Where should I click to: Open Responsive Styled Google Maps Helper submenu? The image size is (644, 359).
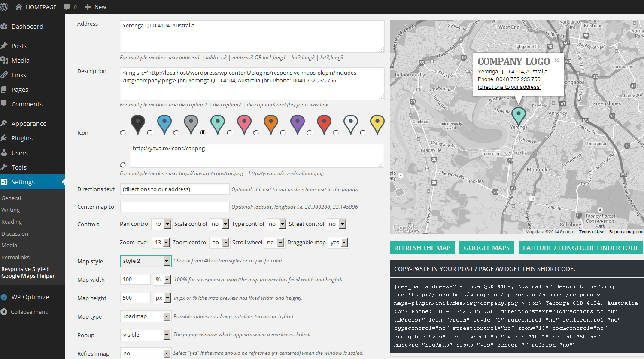click(x=28, y=272)
